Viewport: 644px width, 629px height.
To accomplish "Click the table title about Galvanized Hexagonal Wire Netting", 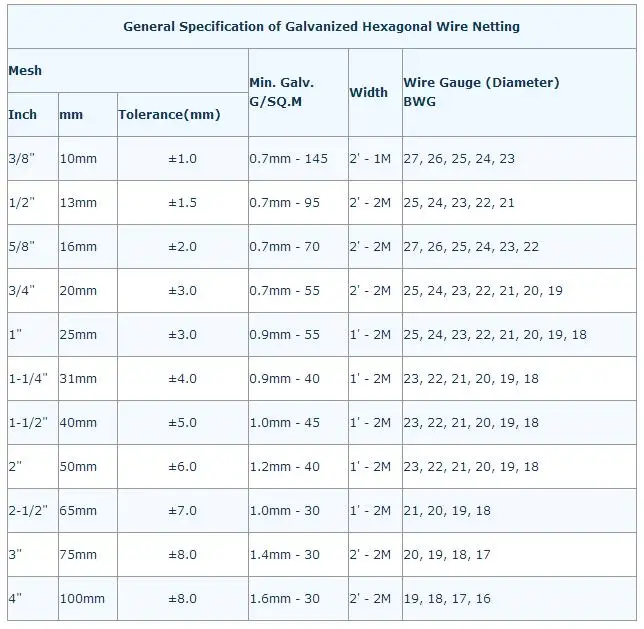I will (x=321, y=27).
